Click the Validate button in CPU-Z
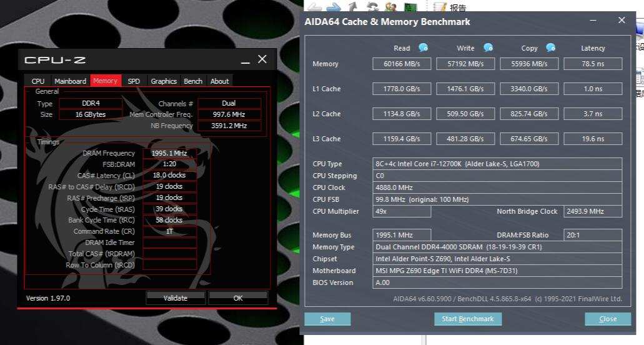This screenshot has width=644, height=345. [176, 298]
